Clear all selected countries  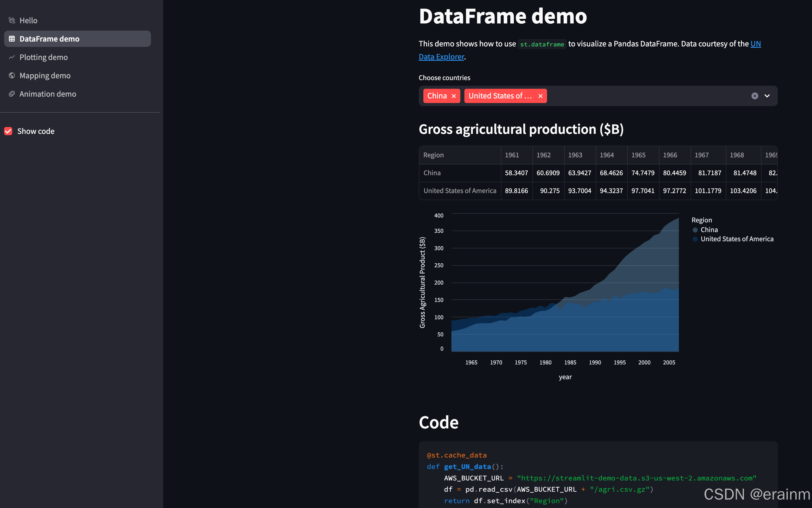pyautogui.click(x=755, y=96)
